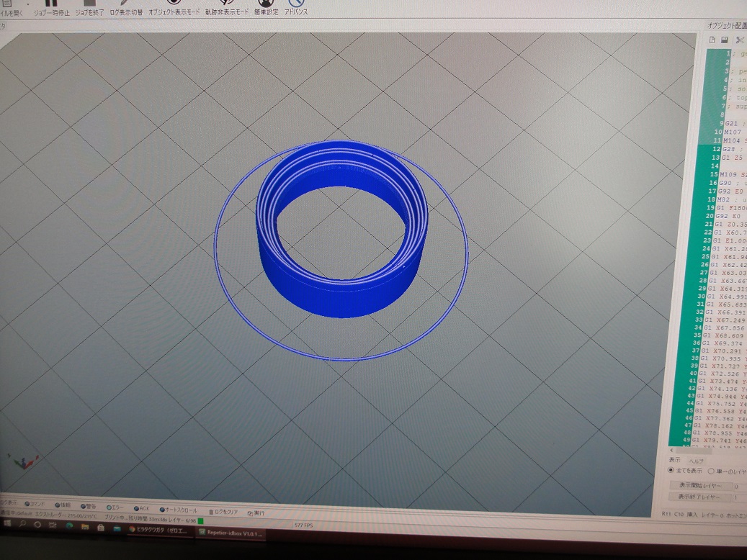Cut selected G-code with scissors icon

(x=739, y=40)
